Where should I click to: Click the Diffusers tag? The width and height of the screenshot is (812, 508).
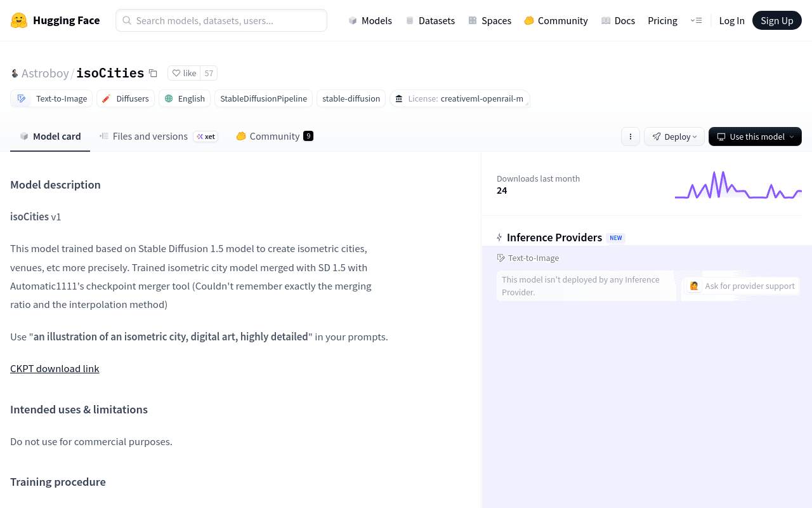click(x=126, y=98)
